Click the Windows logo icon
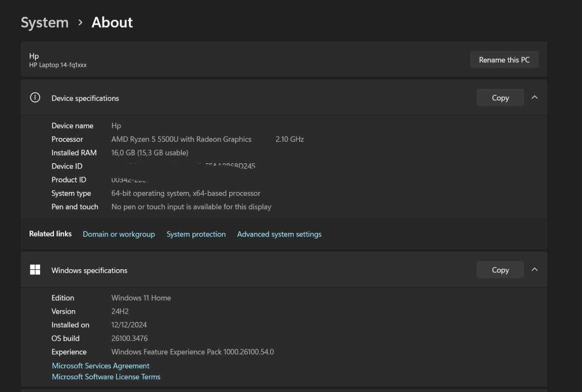Viewport: 582px width, 392px height. point(35,270)
